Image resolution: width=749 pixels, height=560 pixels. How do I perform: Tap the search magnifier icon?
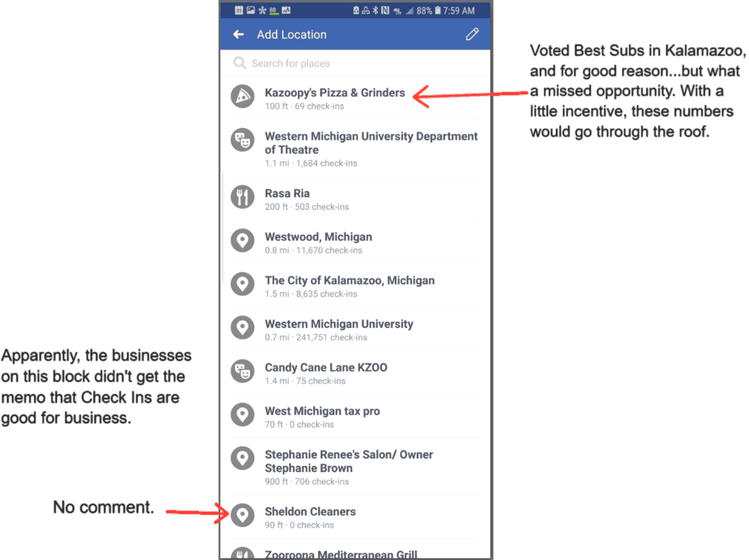(239, 63)
